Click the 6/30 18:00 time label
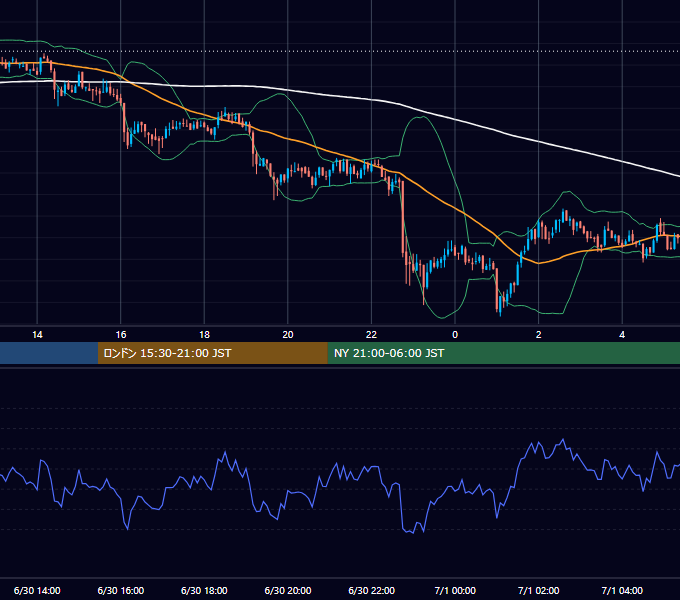This screenshot has width=680, height=600. click(204, 590)
